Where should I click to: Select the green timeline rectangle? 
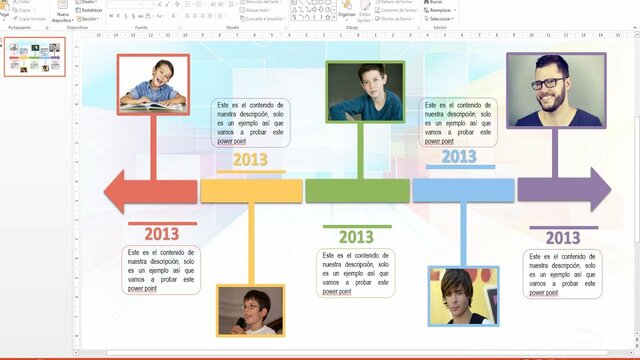[x=358, y=191]
